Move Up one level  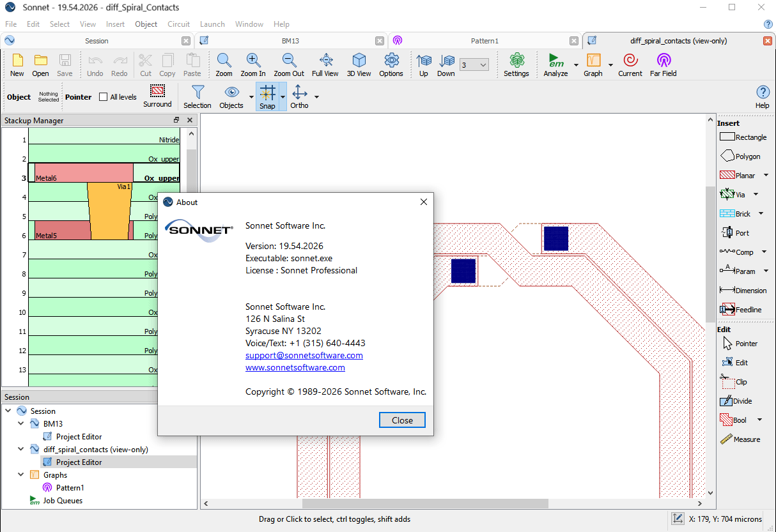tap(424, 65)
